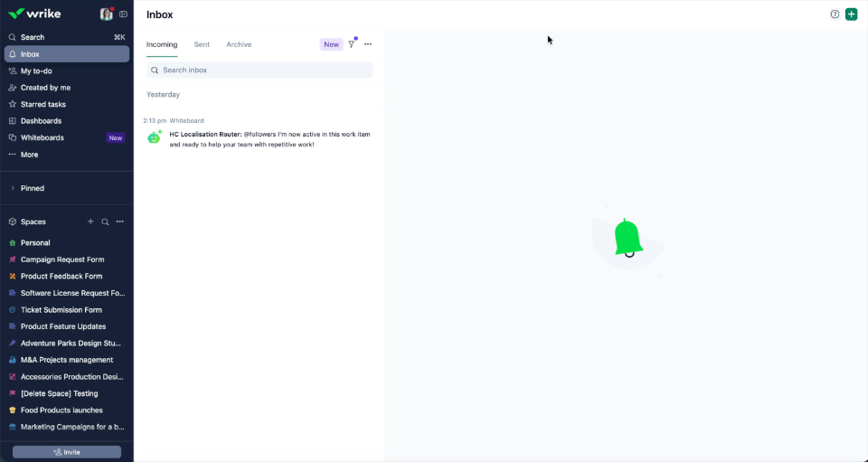The height and width of the screenshot is (462, 868).
Task: Click the Campaign Request Form icon
Action: (13, 259)
